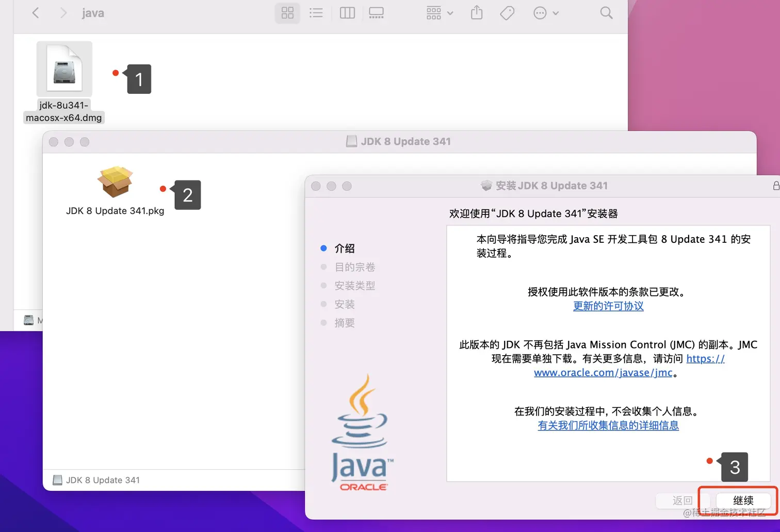Click the disk icon in JDK 8 Update 341 title
This screenshot has height=532, width=780.
tap(351, 141)
